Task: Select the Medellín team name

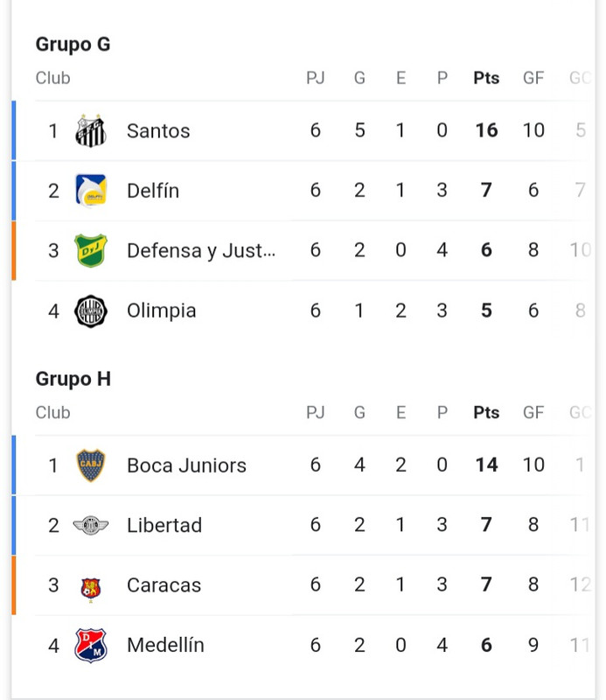Action: 165,645
